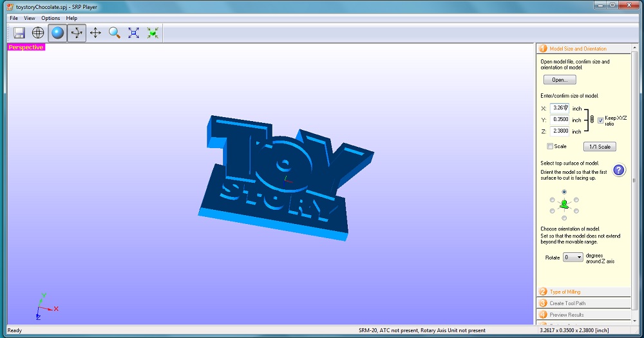Screen dimensions: 644x338
Task: Click the 'degrees around Z axis' label
Action: tap(600, 258)
